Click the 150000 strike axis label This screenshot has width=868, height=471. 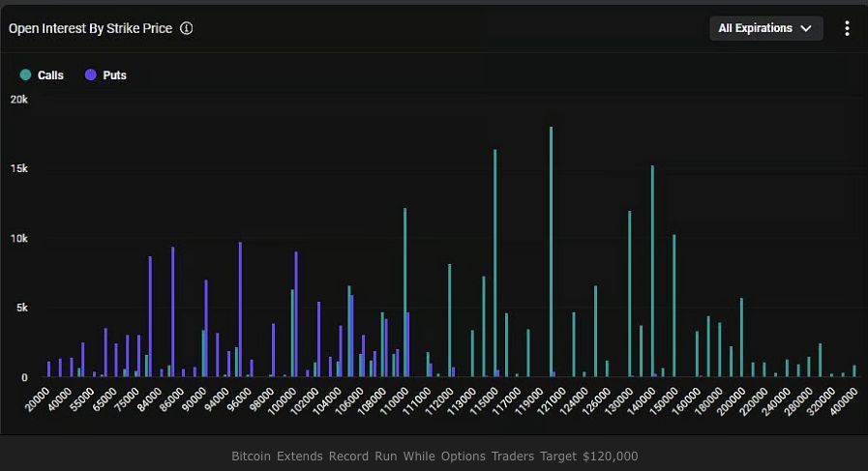click(663, 400)
